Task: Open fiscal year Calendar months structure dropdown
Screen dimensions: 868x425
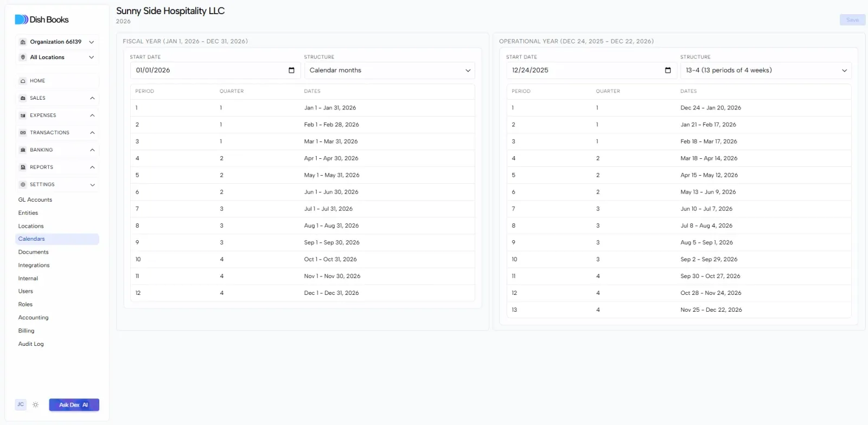Action: [390, 70]
